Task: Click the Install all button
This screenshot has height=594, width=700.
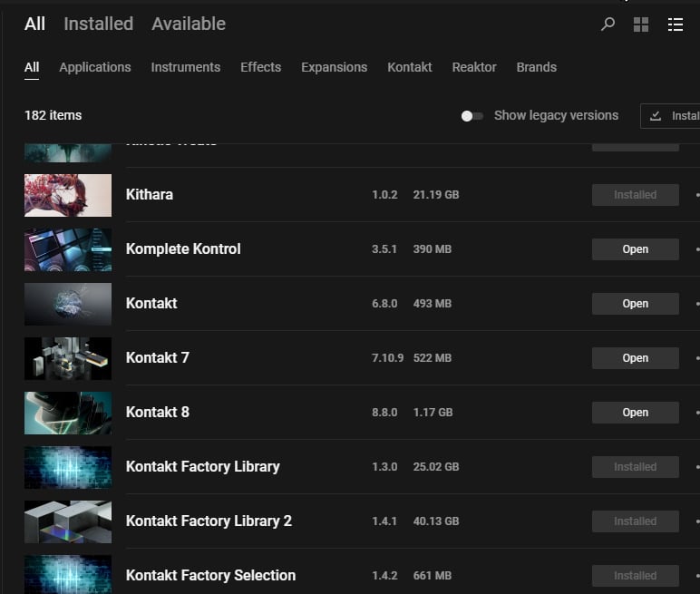Action: pyautogui.click(x=671, y=116)
